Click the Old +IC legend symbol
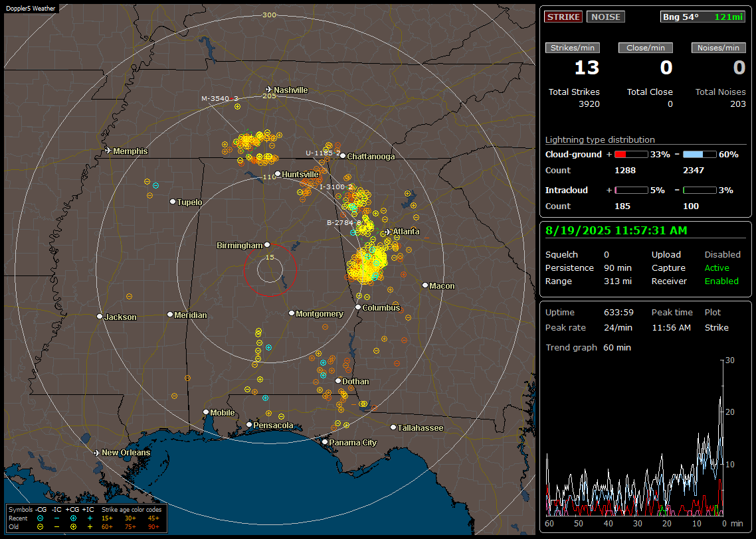The width and height of the screenshot is (756, 539). point(90,527)
